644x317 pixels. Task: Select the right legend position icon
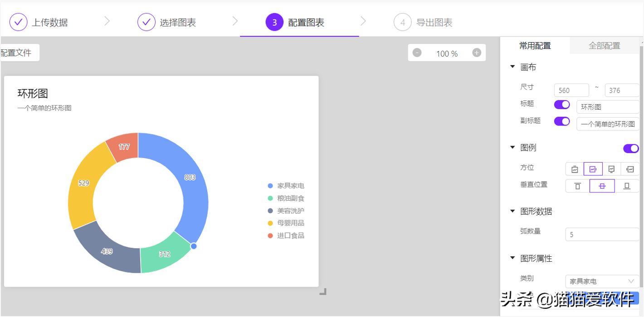tap(593, 169)
